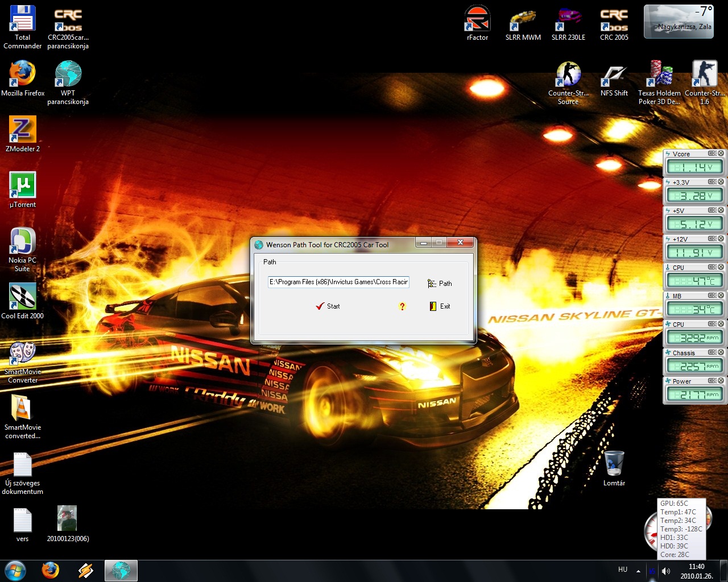The image size is (728, 582).
Task: Switch to the Wenson Path Tool taskbar button
Action: click(x=121, y=571)
